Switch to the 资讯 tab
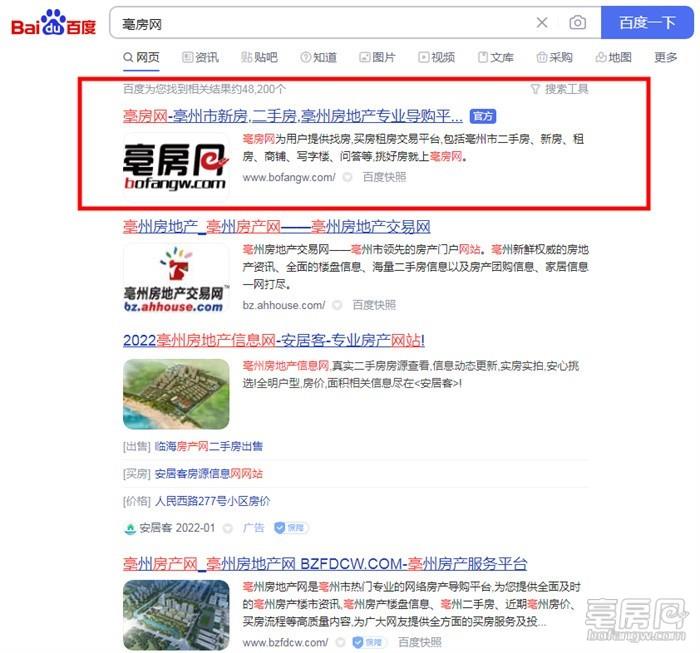 [200, 57]
